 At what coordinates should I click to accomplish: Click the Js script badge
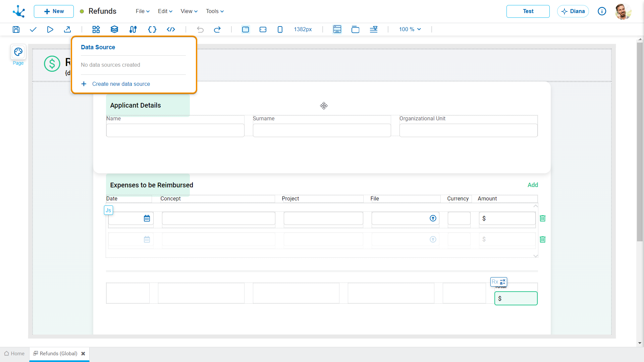click(x=108, y=210)
